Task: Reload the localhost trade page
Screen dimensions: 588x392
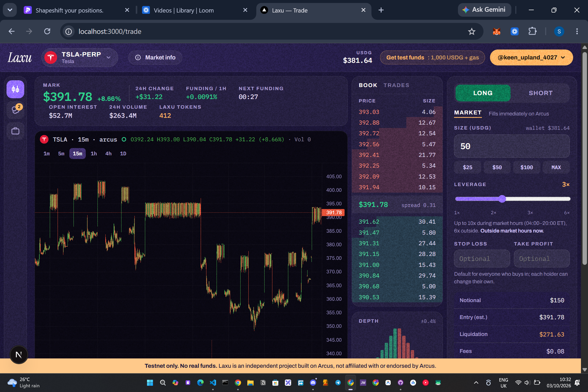Action: point(47,32)
